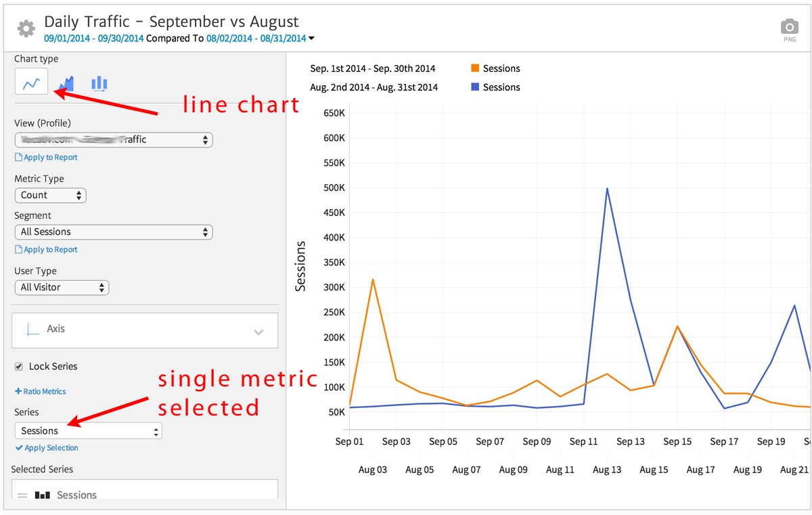Select the line chart type

coord(30,80)
